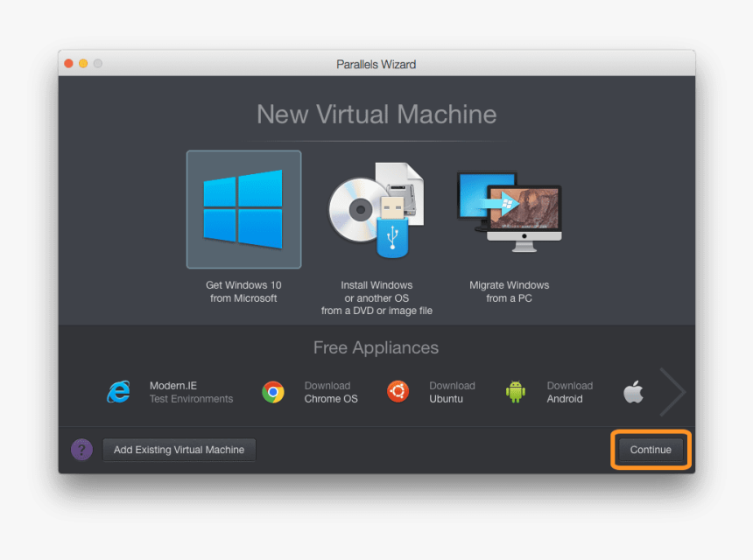
Task: Click the Continue button
Action: 650,450
